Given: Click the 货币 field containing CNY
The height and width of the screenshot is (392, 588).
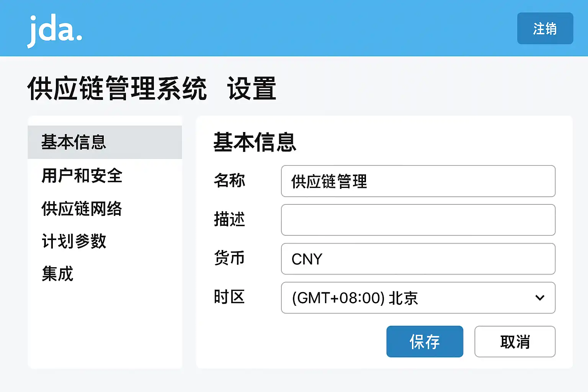Looking at the screenshot, I should point(418,259).
